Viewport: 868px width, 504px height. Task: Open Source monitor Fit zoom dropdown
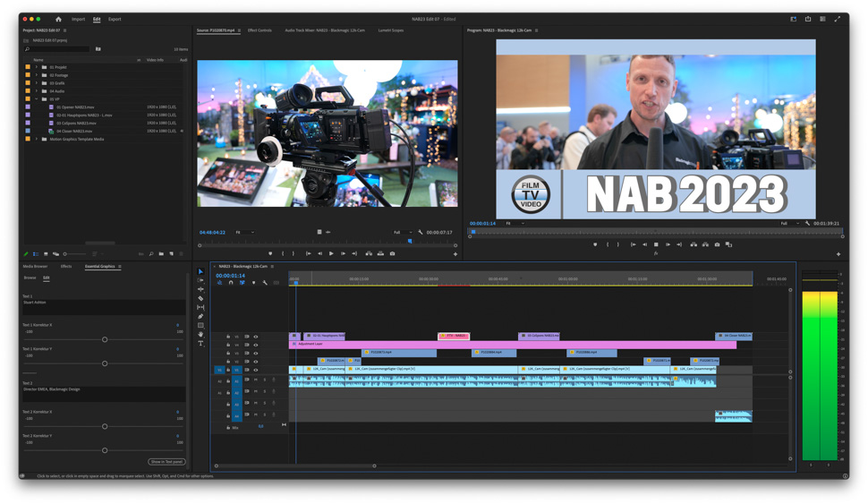click(244, 232)
